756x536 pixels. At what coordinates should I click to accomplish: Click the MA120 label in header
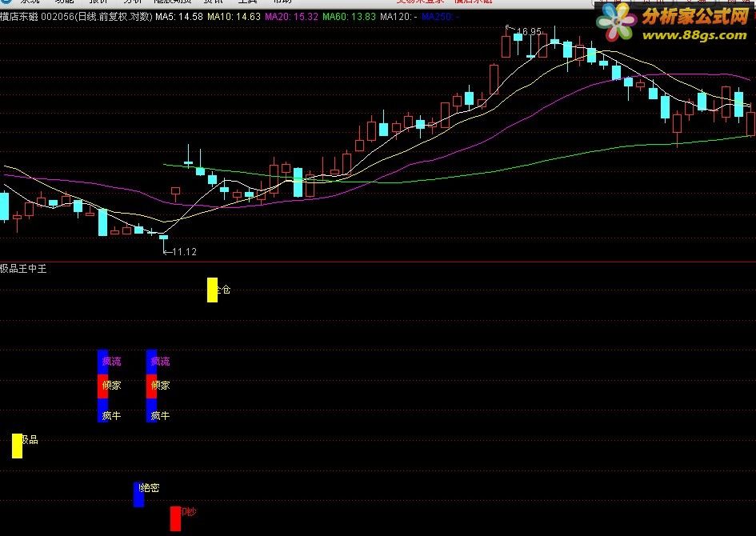pyautogui.click(x=398, y=17)
